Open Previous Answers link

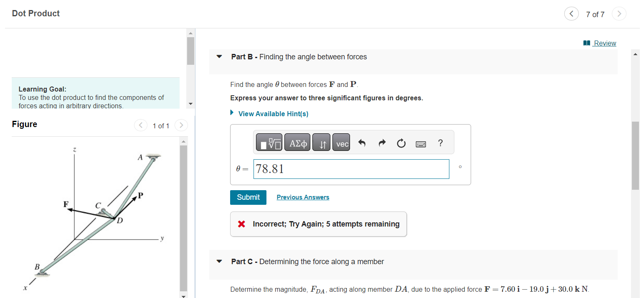(303, 197)
